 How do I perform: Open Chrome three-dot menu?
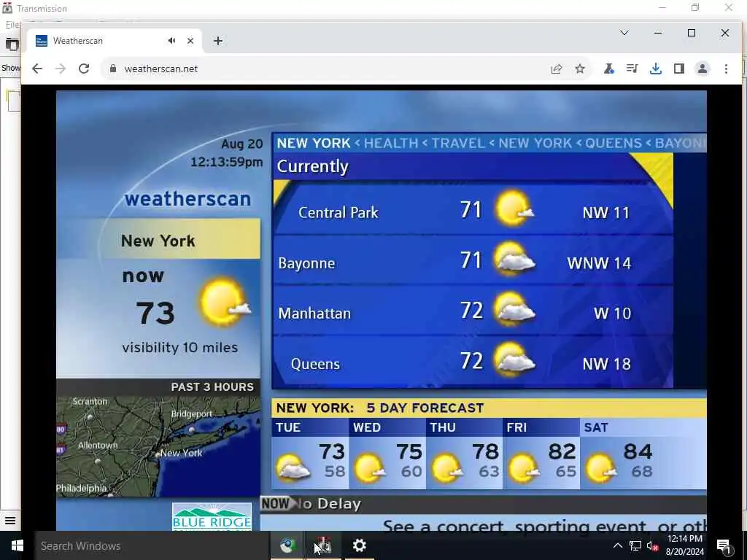tap(726, 69)
